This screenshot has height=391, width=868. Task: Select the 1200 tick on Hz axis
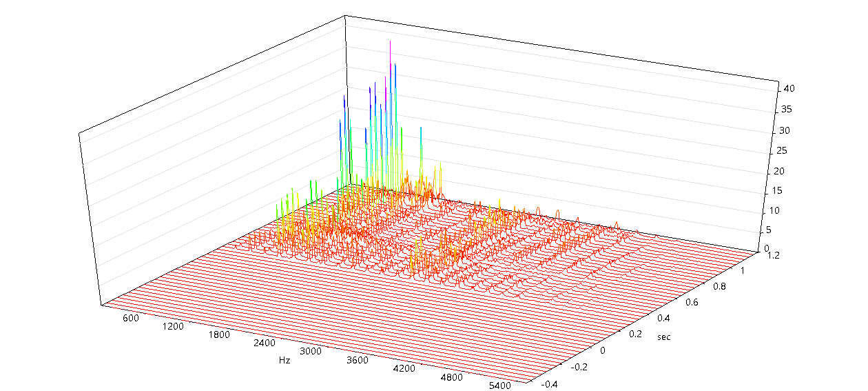coord(172,327)
